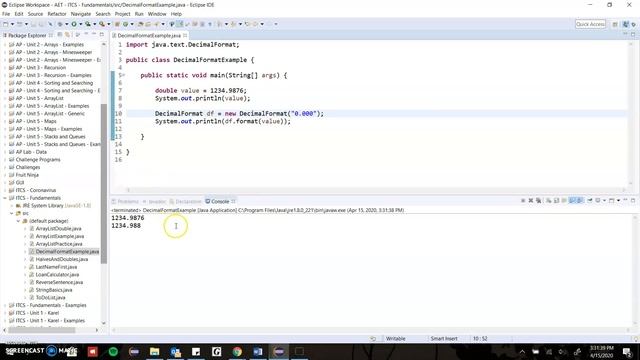This screenshot has height=360, width=640.
Task: Expand AP - Unit 5 - Maps project
Action: pos(5,121)
